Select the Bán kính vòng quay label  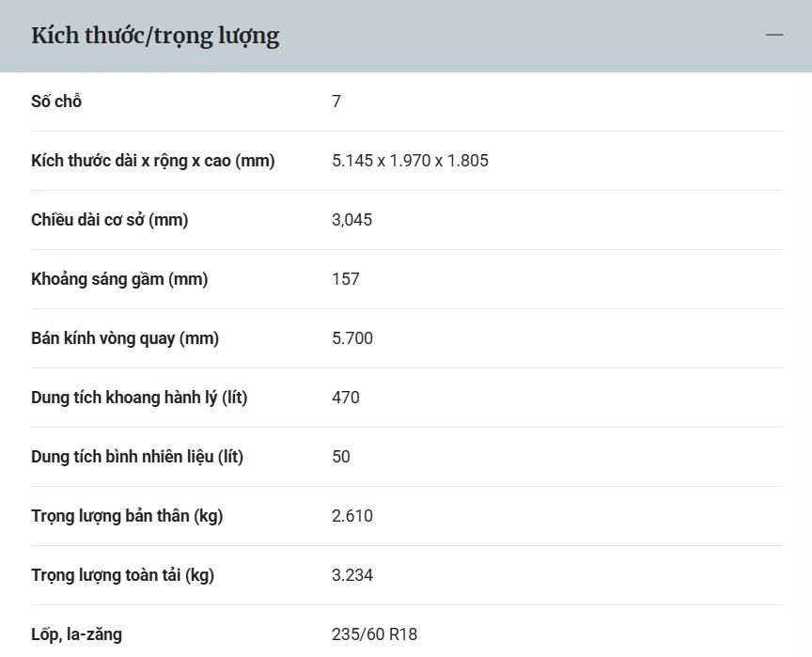(x=125, y=338)
